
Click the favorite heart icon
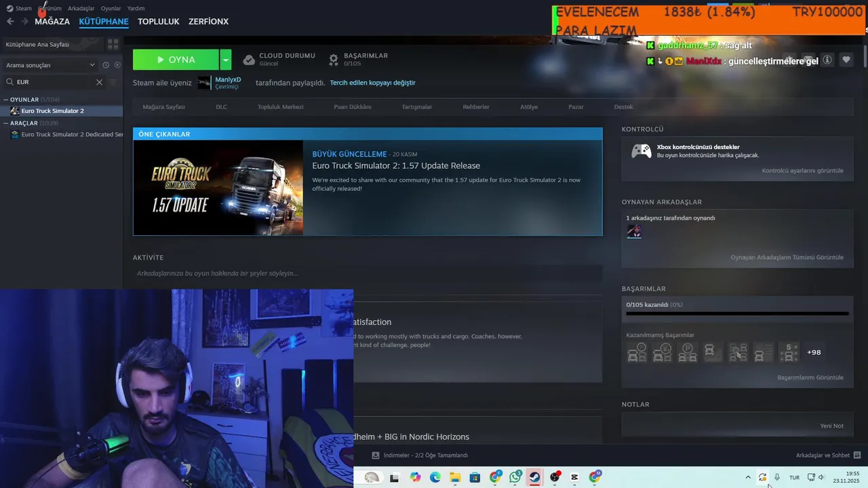point(846,60)
